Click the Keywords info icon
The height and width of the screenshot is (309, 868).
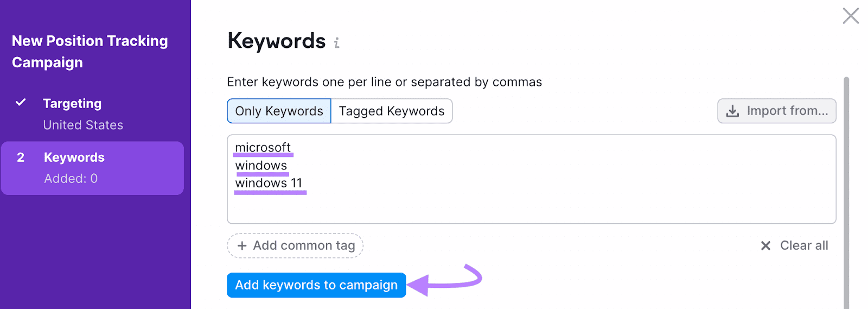tap(336, 43)
